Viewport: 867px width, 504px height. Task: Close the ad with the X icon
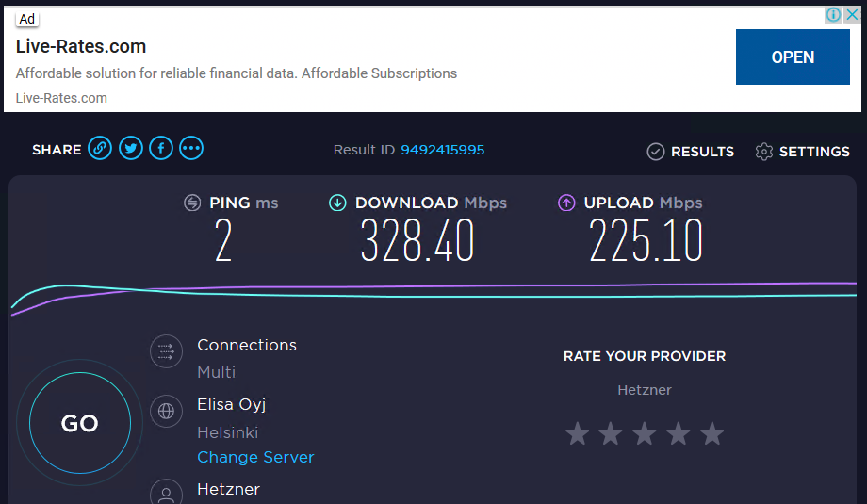852,15
